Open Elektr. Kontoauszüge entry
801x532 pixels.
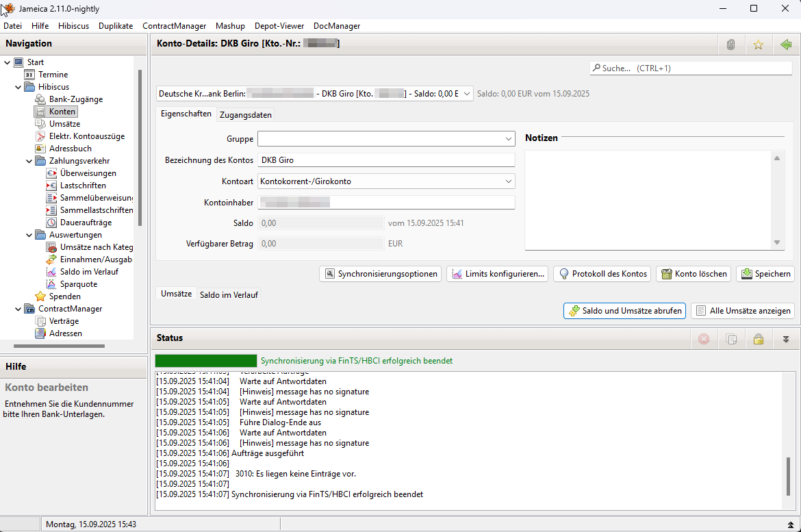click(x=86, y=136)
